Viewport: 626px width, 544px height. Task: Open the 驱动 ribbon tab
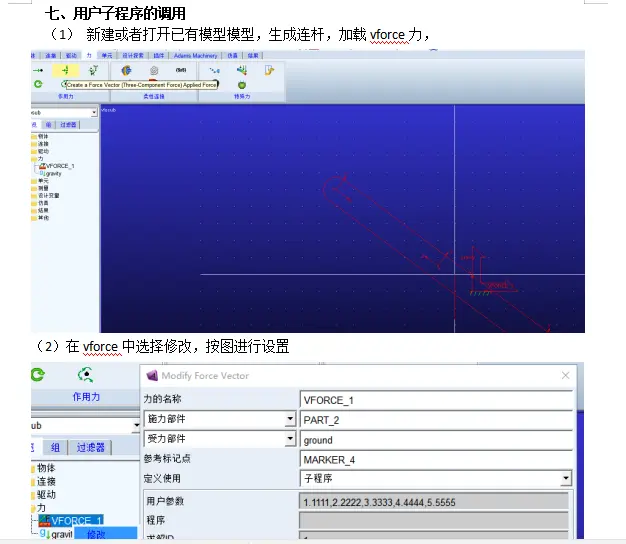[x=71, y=55]
